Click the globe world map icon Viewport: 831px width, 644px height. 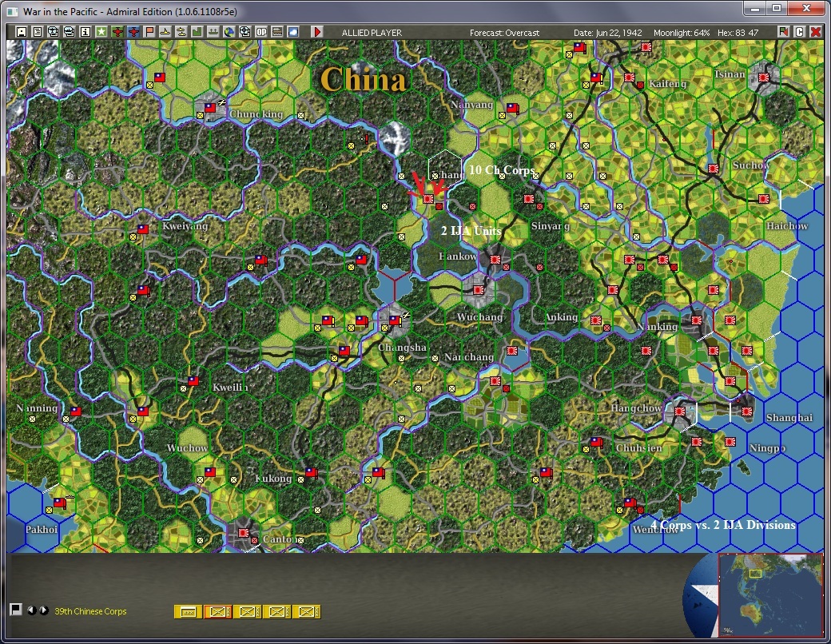point(229,32)
